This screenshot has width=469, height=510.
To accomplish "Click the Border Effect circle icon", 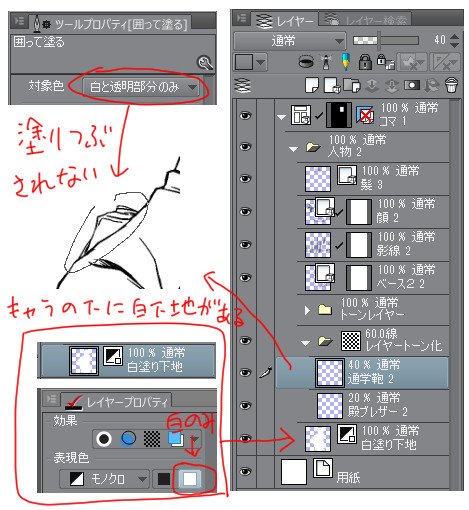I will (x=104, y=439).
